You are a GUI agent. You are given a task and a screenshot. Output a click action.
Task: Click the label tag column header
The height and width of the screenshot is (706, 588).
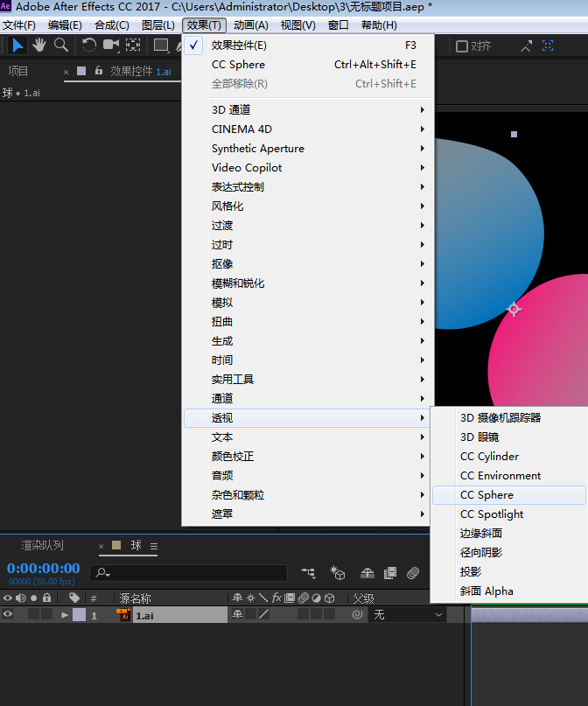(x=74, y=598)
